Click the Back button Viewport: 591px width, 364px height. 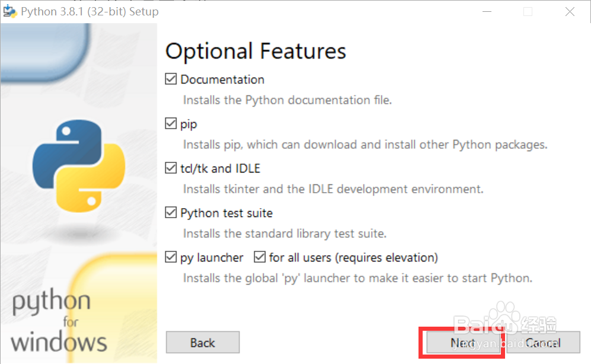tap(203, 343)
